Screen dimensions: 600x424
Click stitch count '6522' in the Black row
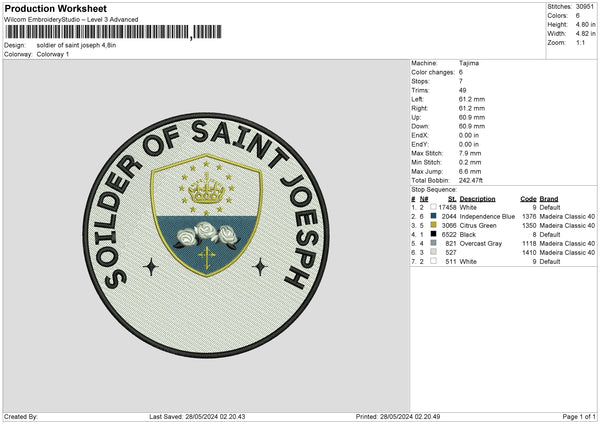point(449,235)
